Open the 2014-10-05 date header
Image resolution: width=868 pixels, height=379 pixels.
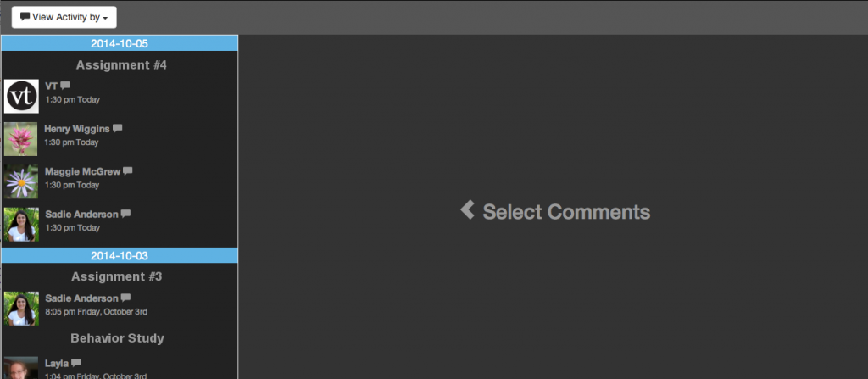120,43
